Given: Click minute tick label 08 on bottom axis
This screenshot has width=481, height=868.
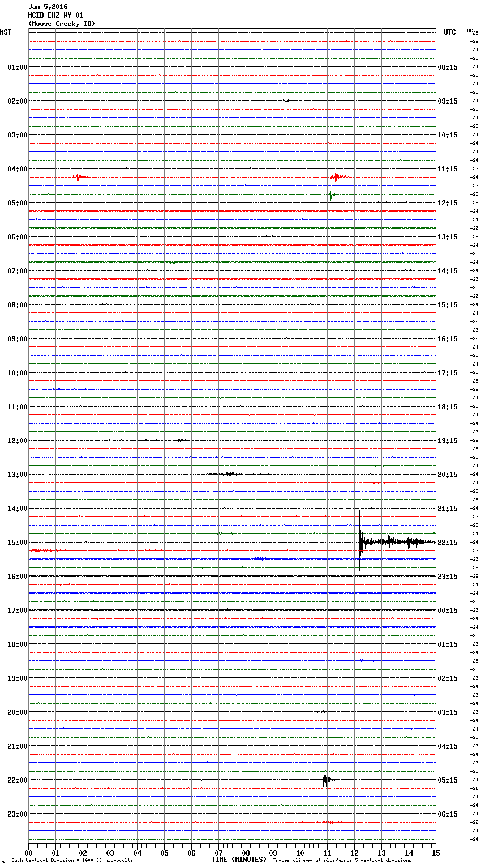Looking at the screenshot, I should [246, 853].
